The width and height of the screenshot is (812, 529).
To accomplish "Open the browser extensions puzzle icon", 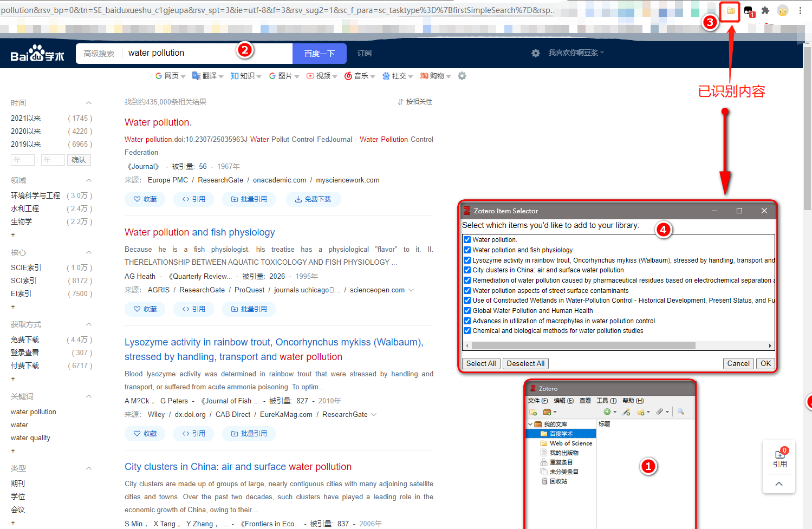I will (x=765, y=10).
